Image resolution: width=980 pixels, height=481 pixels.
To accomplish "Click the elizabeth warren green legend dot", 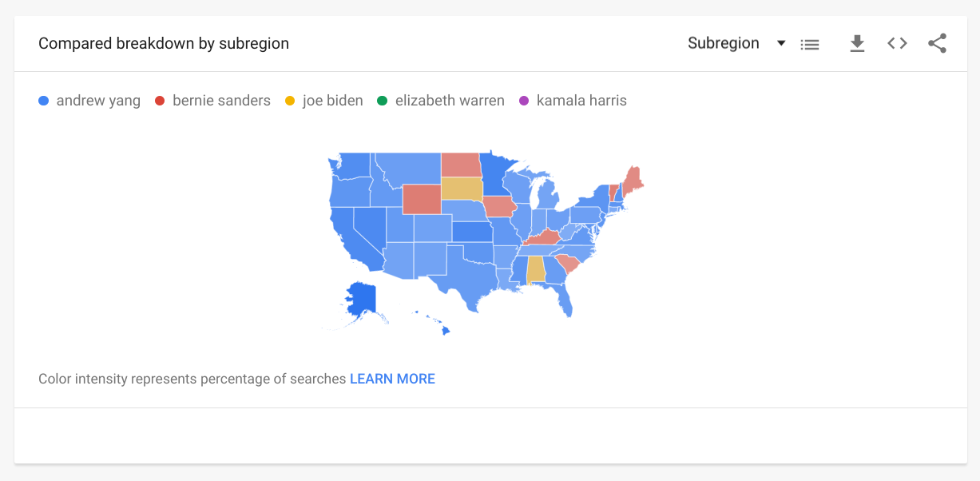I will point(383,101).
